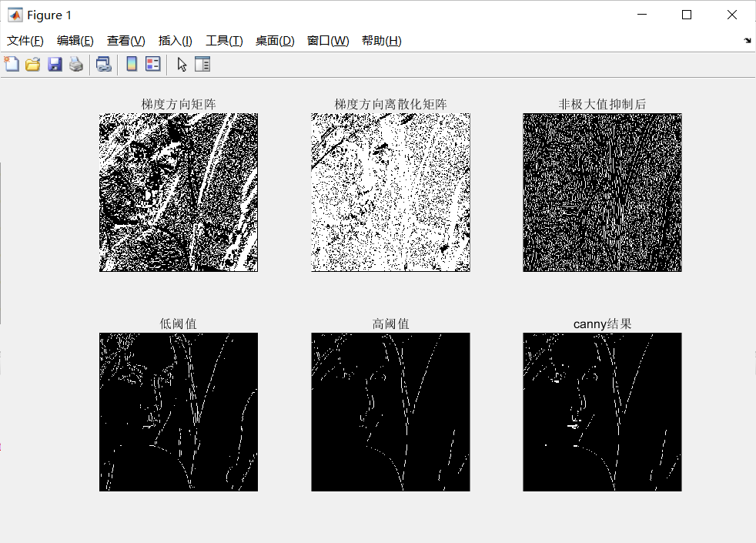Open the 窗口 menu

point(327,40)
